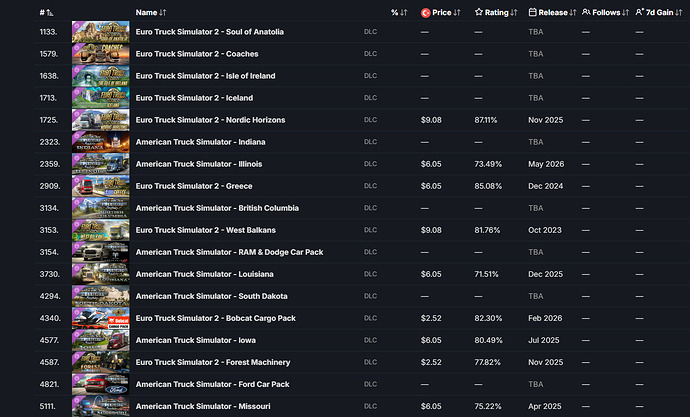Sort by the # rank column
This screenshot has height=417, width=690.
pos(46,13)
